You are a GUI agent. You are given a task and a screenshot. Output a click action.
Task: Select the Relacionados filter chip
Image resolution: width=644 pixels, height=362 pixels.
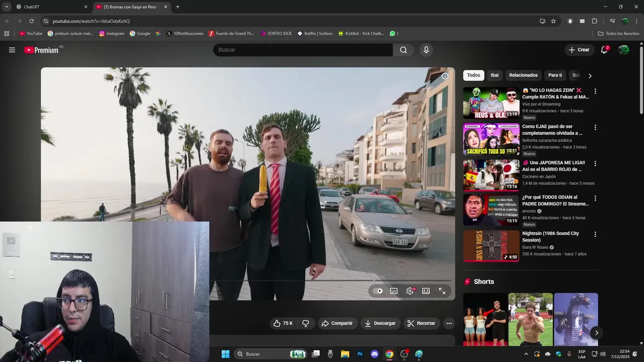coord(523,75)
